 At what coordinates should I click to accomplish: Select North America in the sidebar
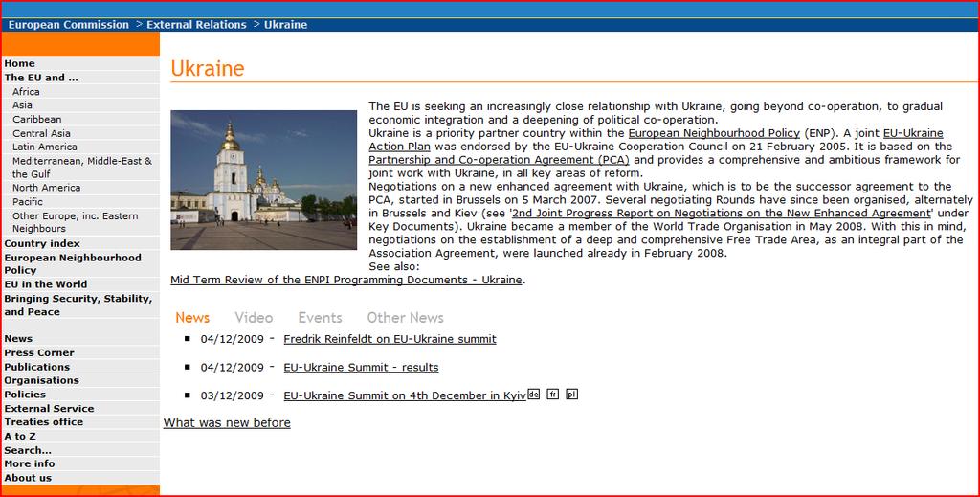click(x=46, y=188)
